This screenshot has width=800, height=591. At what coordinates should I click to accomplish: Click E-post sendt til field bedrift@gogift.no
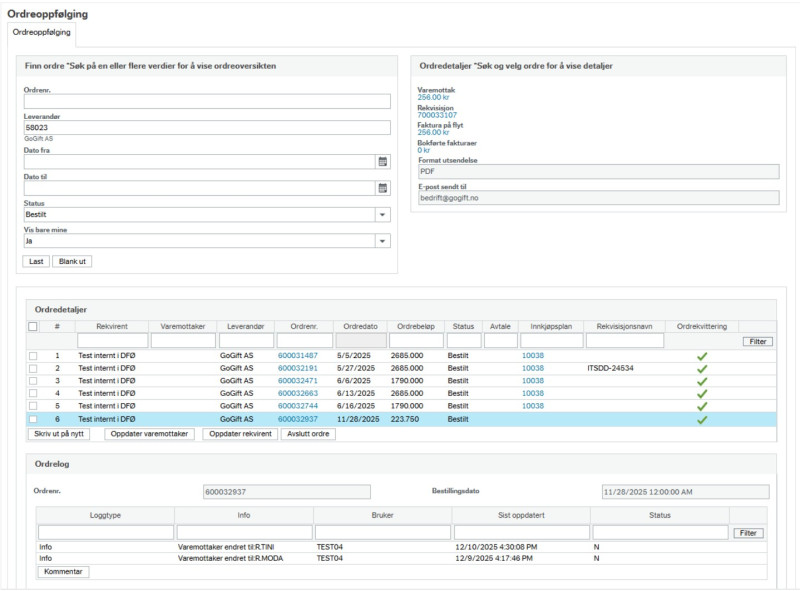[598, 198]
